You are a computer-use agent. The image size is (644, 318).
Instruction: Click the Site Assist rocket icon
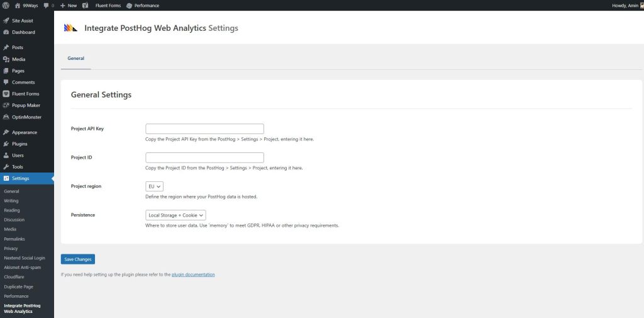[x=6, y=21]
